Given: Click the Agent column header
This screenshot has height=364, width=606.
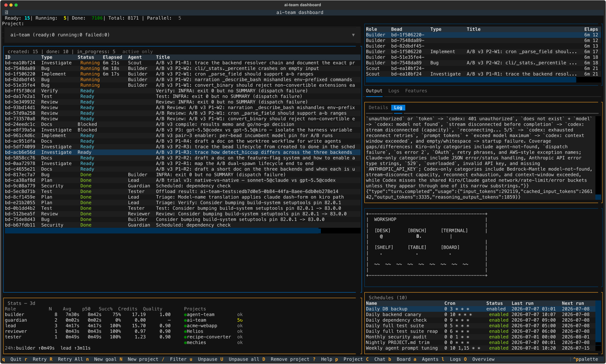Looking at the screenshot, I should pyautogui.click(x=135, y=58).
